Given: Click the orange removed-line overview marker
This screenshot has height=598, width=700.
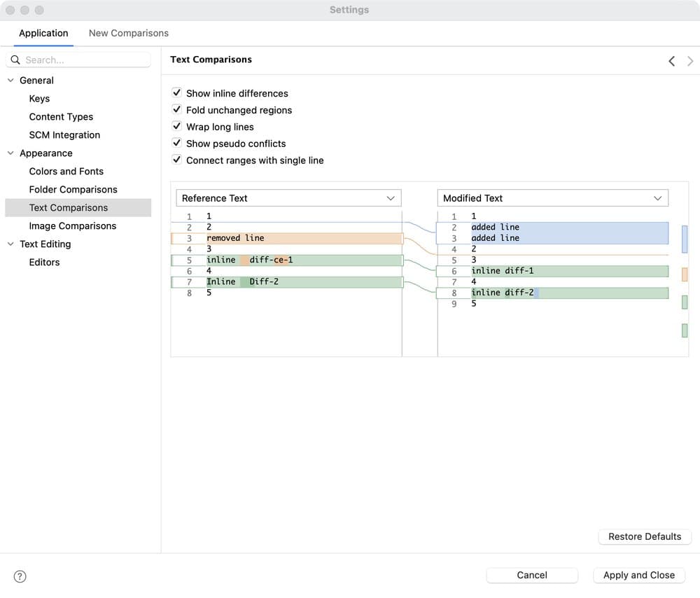Looking at the screenshot, I should [685, 274].
